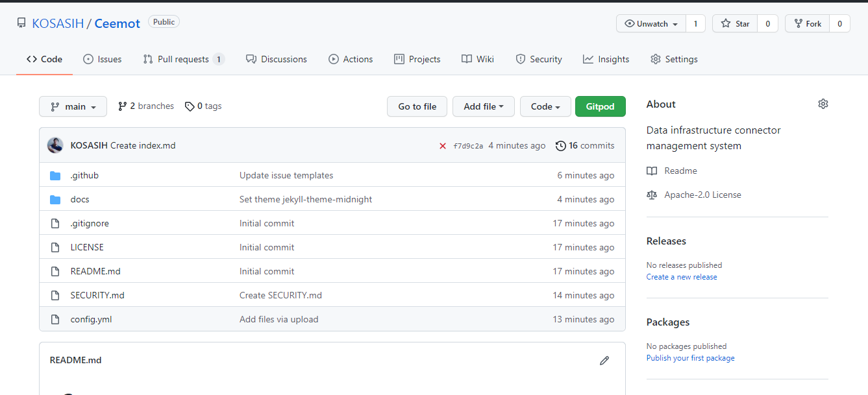This screenshot has height=395, width=868.
Task: Click the Unwatch button
Action: pyautogui.click(x=651, y=24)
